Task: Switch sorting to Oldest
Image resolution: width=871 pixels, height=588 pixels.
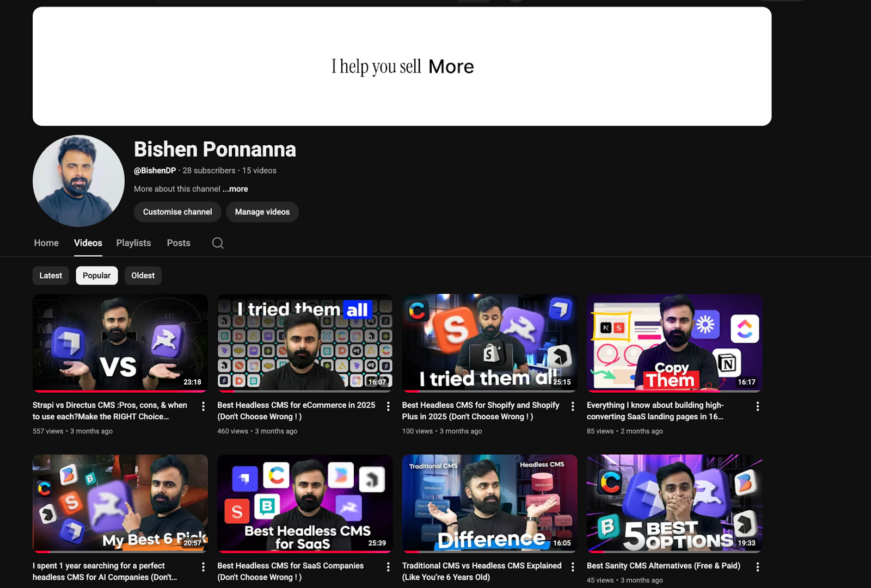Action: click(x=143, y=275)
